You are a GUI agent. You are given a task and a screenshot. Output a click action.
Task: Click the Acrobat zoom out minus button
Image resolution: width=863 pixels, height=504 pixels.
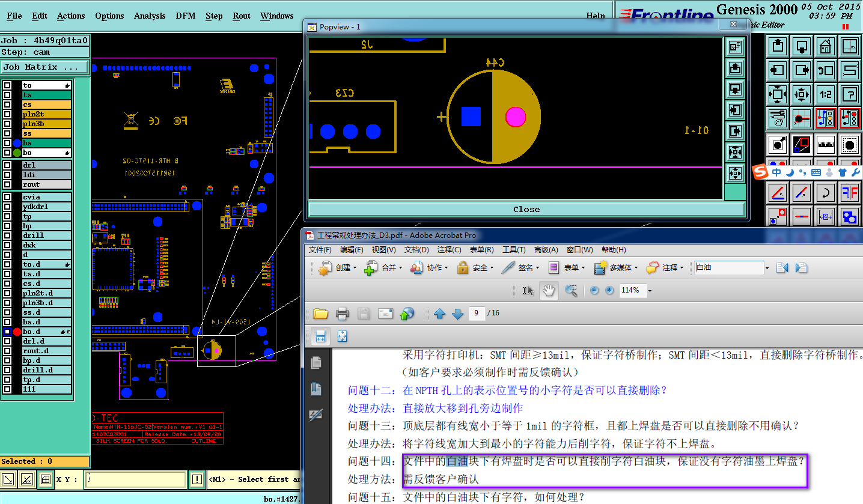pyautogui.click(x=594, y=291)
